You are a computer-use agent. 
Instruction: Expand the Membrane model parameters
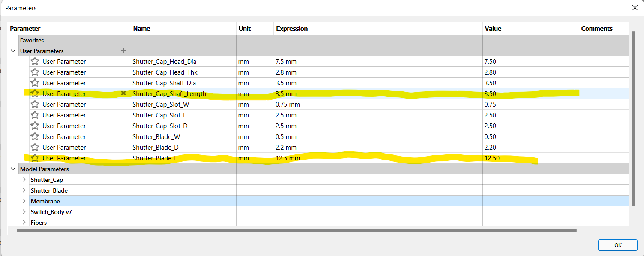pos(24,201)
